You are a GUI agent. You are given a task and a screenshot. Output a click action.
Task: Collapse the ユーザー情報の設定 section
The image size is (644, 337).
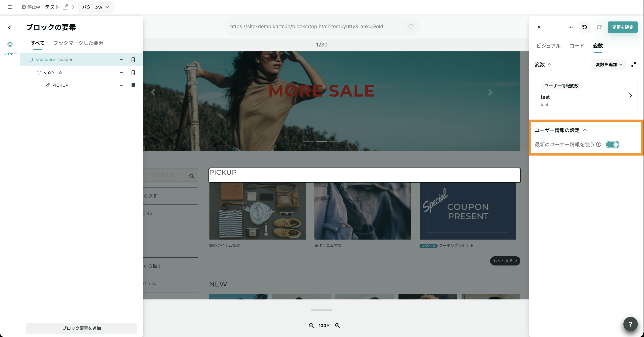pyautogui.click(x=585, y=130)
